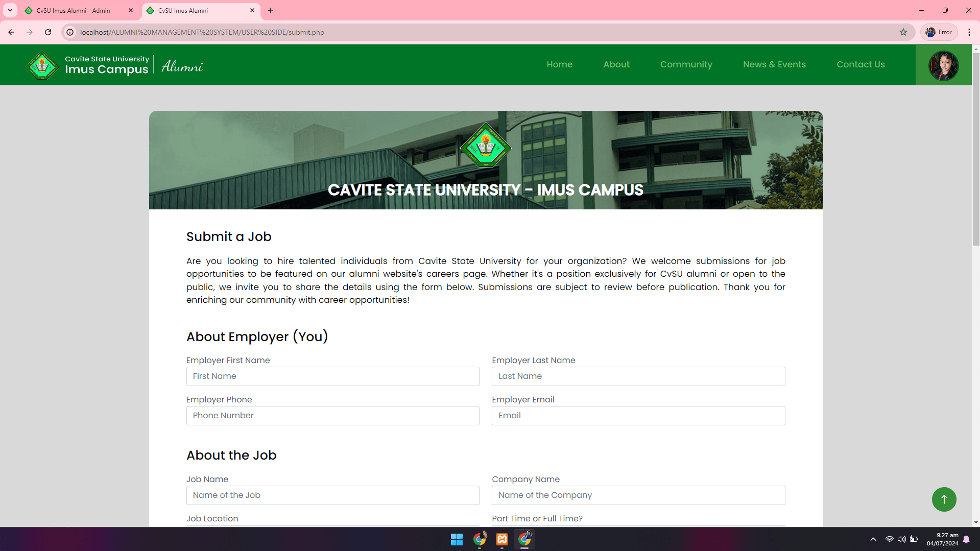980x551 pixels.
Task: Click the Windows Start button
Action: (x=456, y=539)
